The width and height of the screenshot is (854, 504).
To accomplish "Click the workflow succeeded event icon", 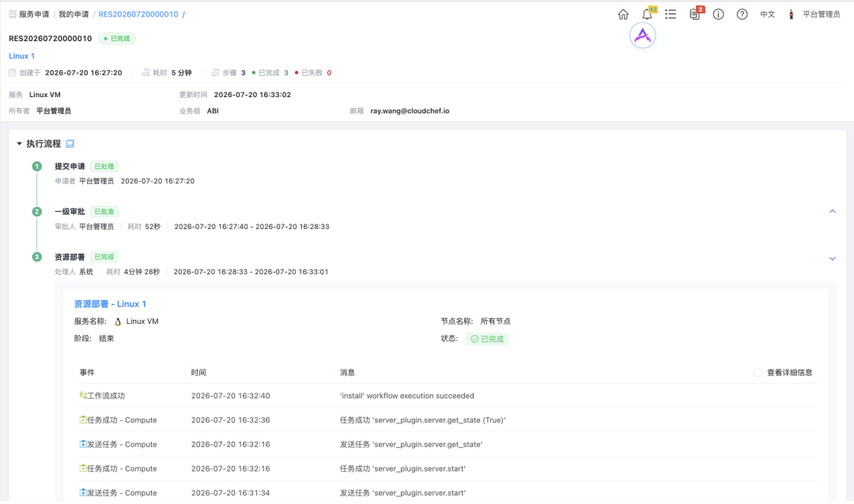I will click(83, 395).
